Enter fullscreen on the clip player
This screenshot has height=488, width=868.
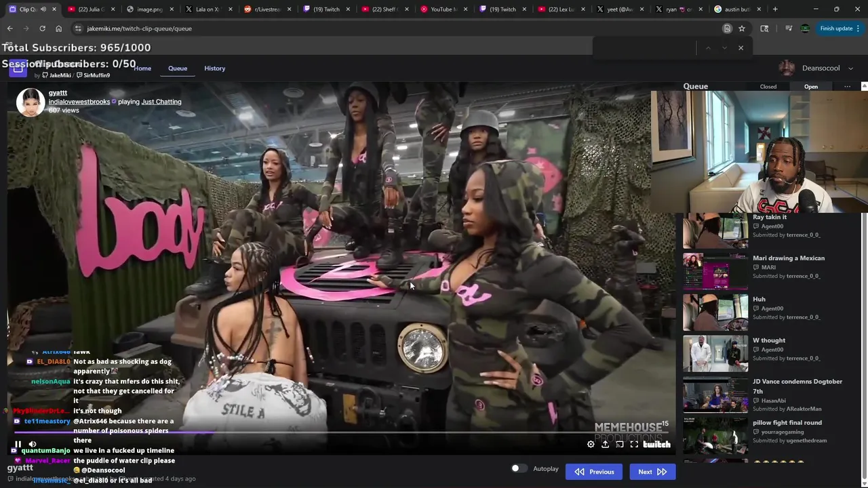(634, 445)
